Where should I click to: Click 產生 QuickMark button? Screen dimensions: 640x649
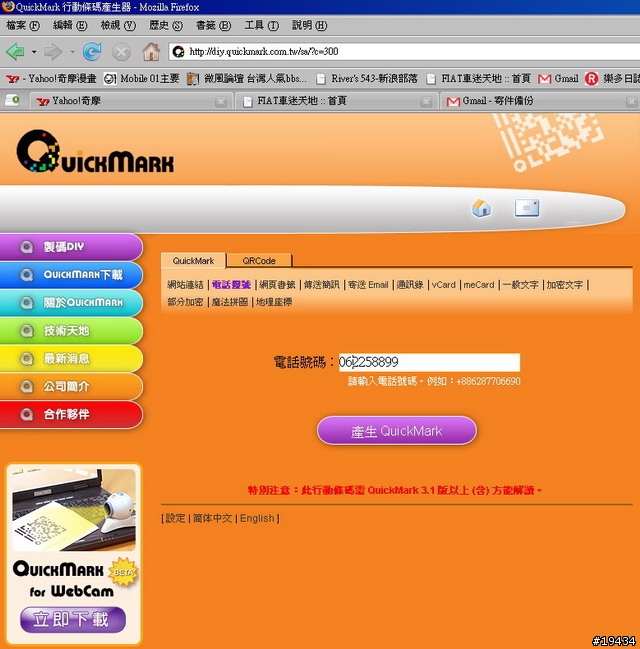point(397,431)
